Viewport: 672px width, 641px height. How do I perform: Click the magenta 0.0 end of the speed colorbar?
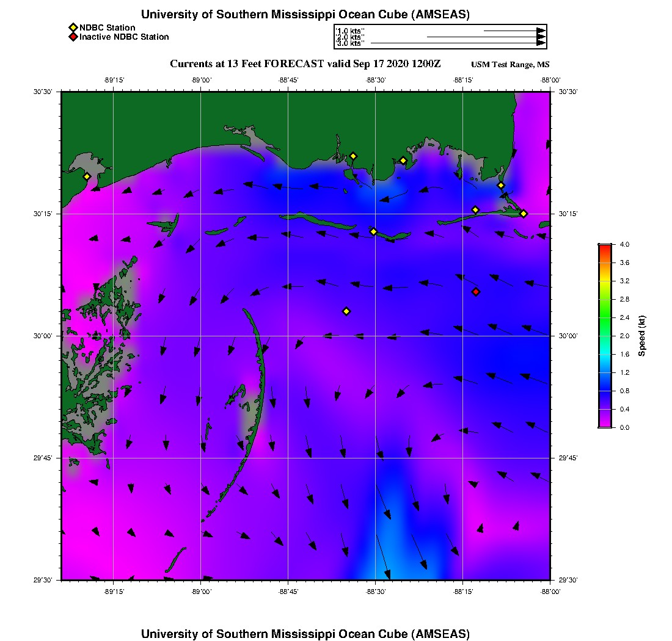[x=604, y=426]
